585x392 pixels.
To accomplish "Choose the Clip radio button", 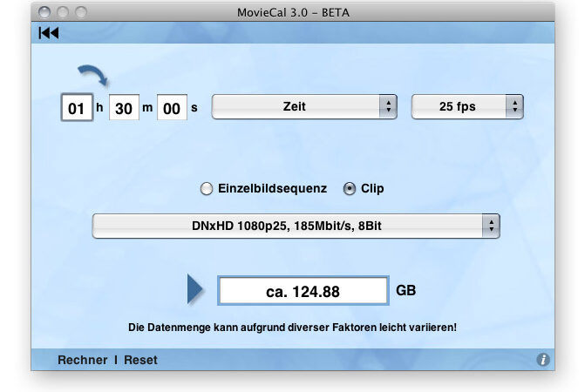I will click(x=350, y=188).
